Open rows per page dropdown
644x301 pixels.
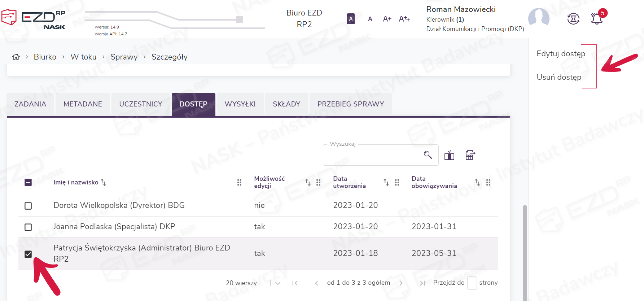tap(277, 283)
